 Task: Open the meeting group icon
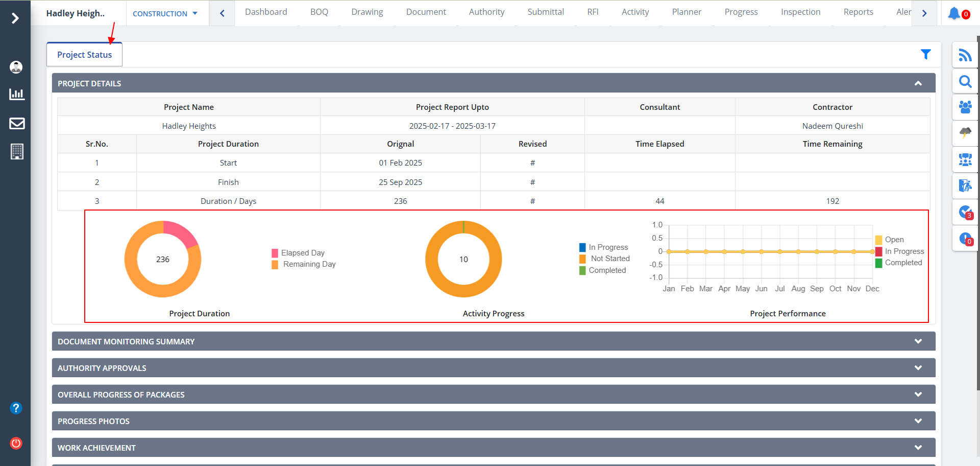point(965,160)
